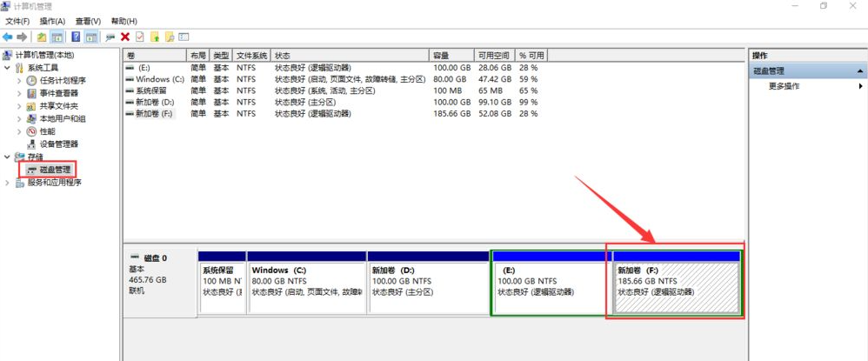The image size is (868, 361).
Task: Expand the 事件查看器 node
Action: coord(19,93)
